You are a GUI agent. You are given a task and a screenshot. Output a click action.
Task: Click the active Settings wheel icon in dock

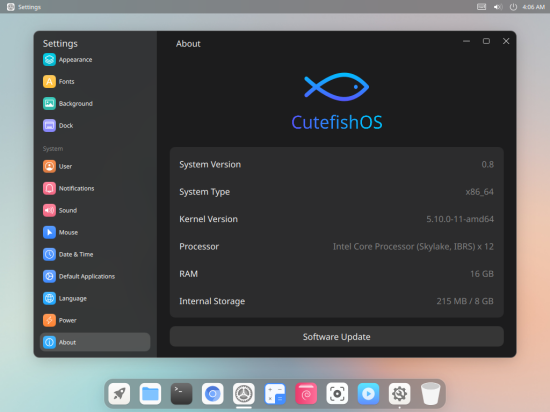[244, 394]
